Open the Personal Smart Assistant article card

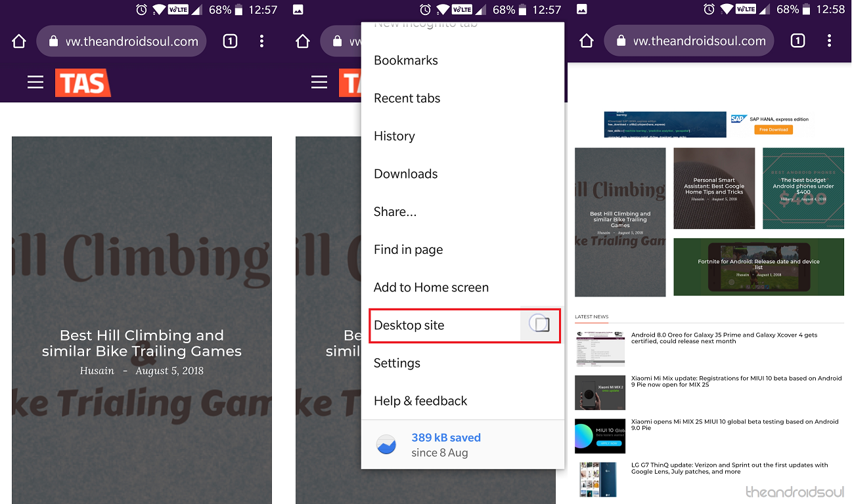(x=714, y=188)
